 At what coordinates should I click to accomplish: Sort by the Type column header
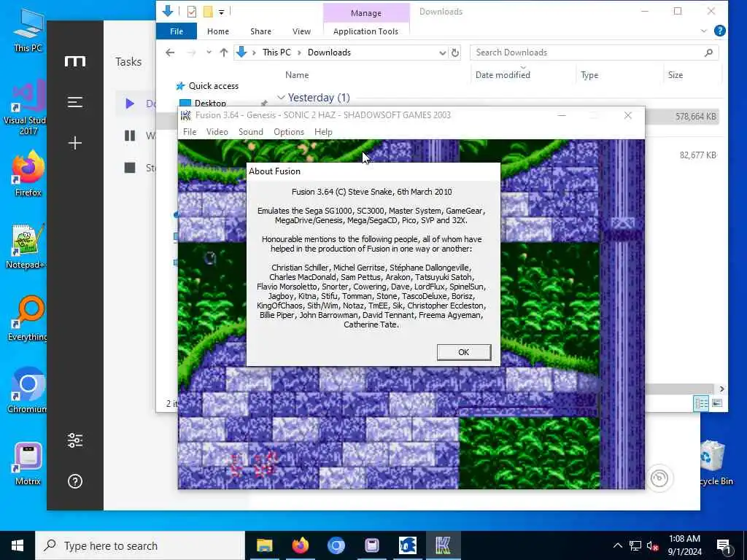click(589, 75)
